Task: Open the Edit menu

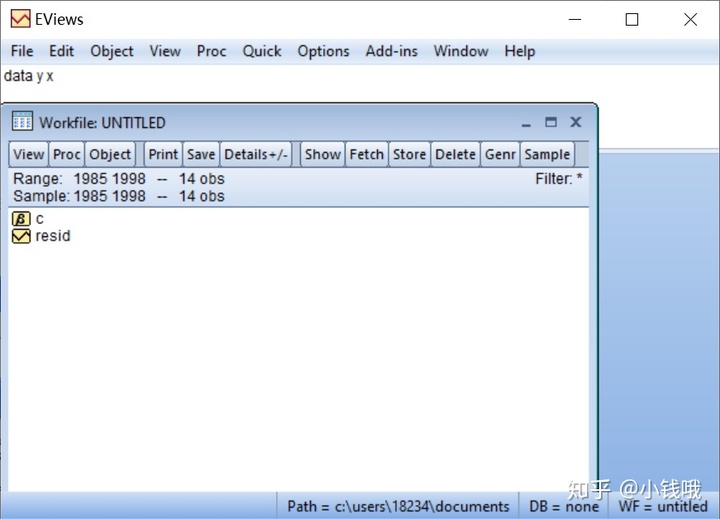Action: [62, 51]
